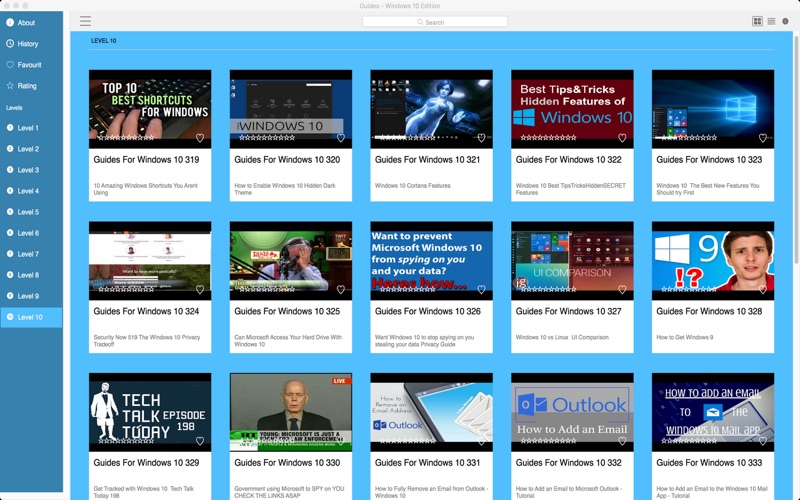Open the info icon in toolbar
This screenshot has width=800, height=500.
[785, 21]
